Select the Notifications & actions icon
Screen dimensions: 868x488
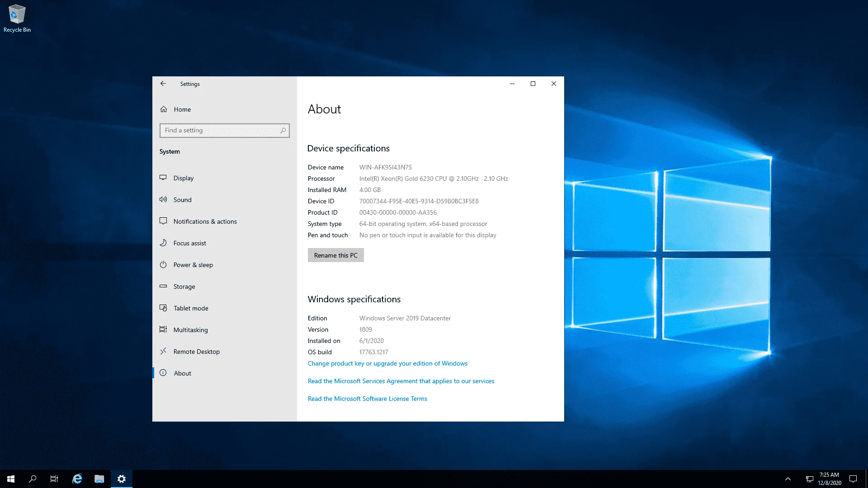point(163,221)
